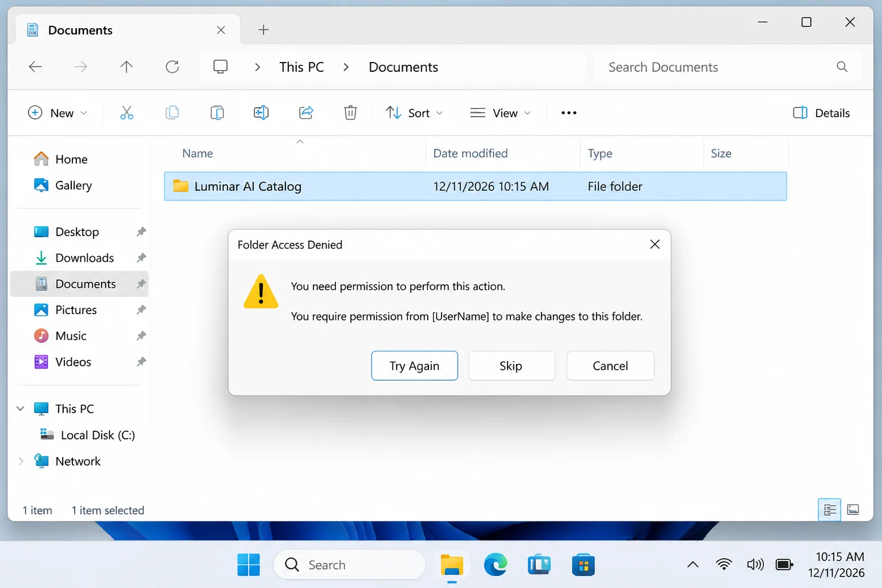Click the Copy icon in toolbar
The width and height of the screenshot is (882, 588).
[x=172, y=113]
